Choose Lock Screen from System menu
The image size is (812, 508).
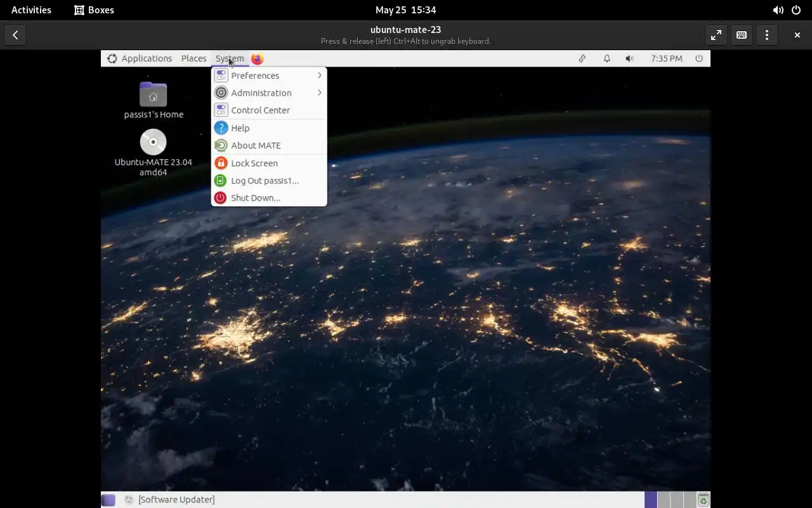(269, 163)
